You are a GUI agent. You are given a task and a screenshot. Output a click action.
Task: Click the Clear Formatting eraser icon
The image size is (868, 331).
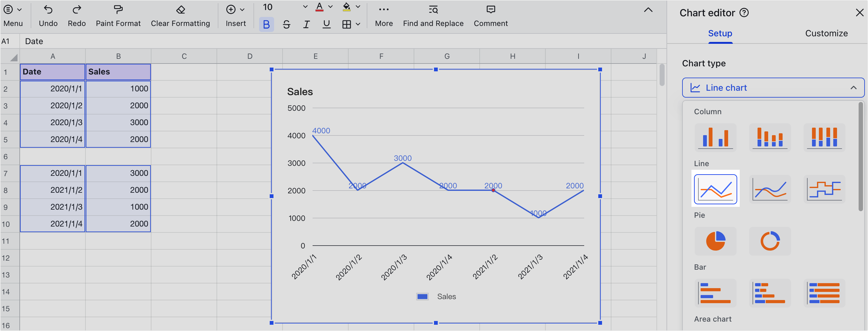click(180, 10)
